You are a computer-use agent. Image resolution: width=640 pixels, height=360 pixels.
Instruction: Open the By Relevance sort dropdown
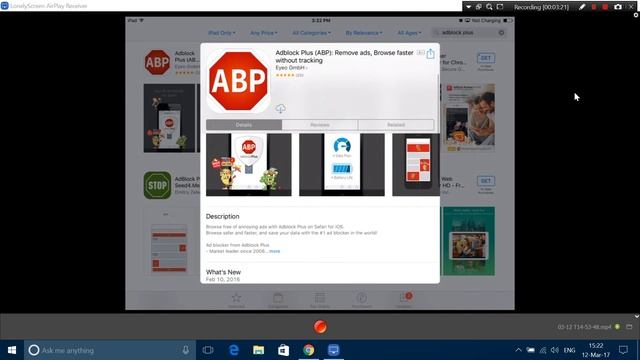(x=364, y=33)
